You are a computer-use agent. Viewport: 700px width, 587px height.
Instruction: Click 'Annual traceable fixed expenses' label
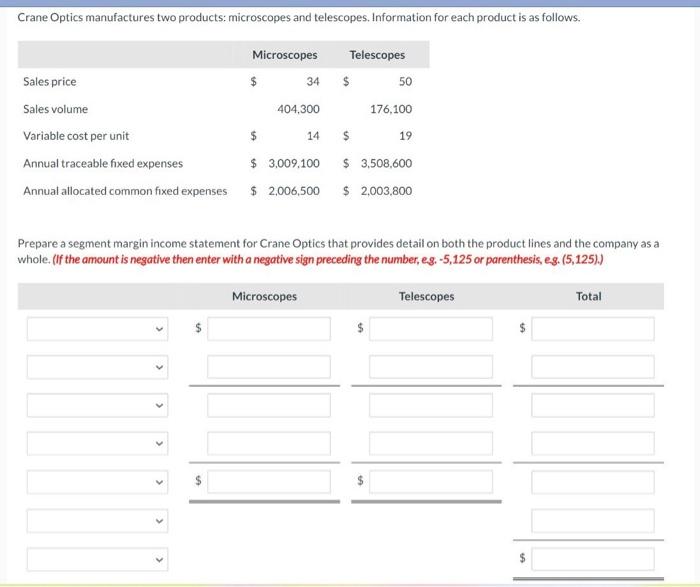coord(103,163)
